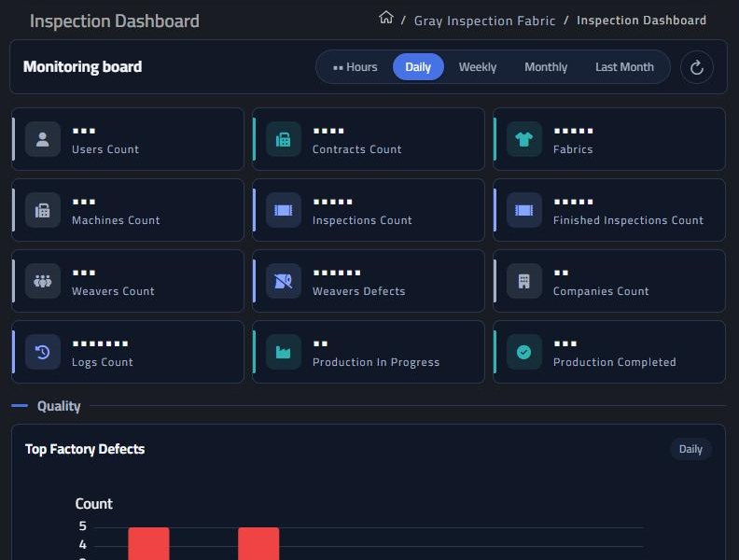Click the Users Count person icon
The image size is (739, 560).
[x=43, y=139]
